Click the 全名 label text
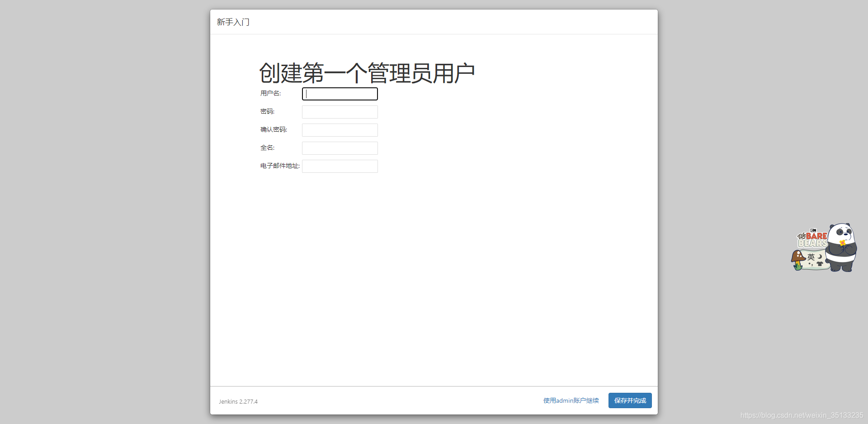Screen dimensions: 868x424 tap(267, 148)
